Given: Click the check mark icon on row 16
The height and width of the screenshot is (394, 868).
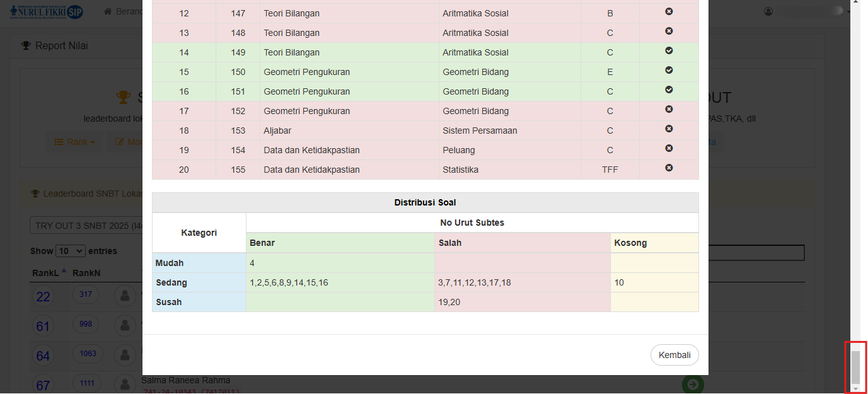Looking at the screenshot, I should pos(669,90).
